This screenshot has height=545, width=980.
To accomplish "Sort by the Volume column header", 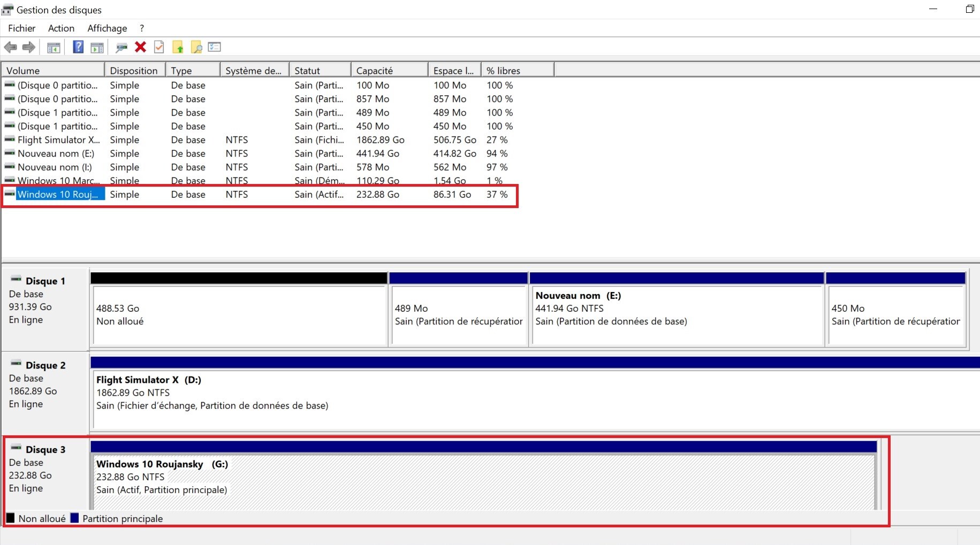I will [x=53, y=70].
